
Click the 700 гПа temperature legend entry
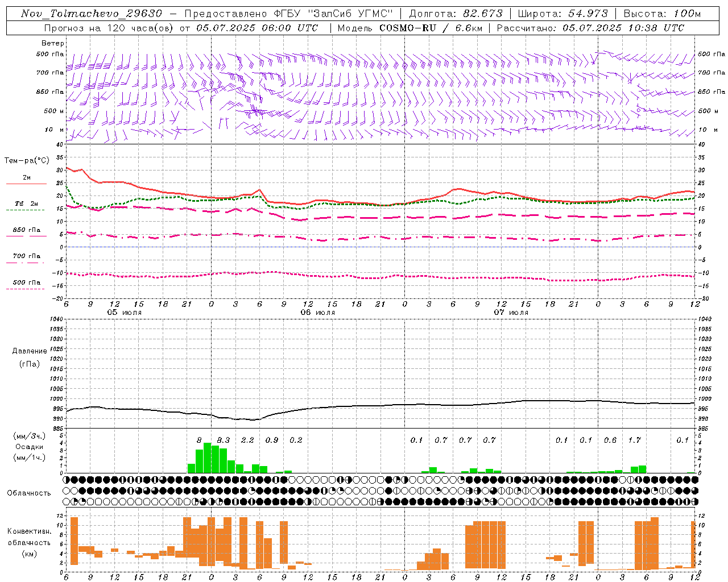click(x=26, y=256)
